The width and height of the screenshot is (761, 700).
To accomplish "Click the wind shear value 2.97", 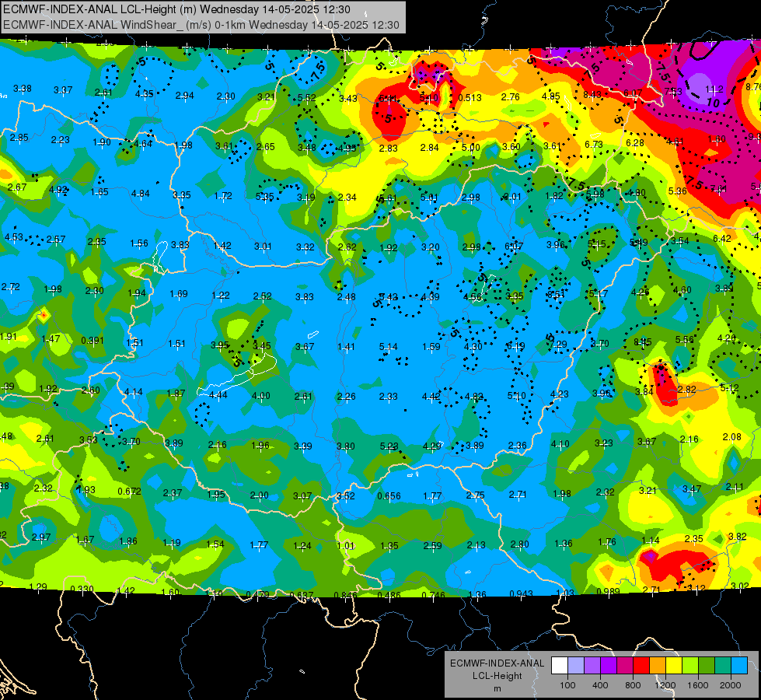I will (x=41, y=537).
